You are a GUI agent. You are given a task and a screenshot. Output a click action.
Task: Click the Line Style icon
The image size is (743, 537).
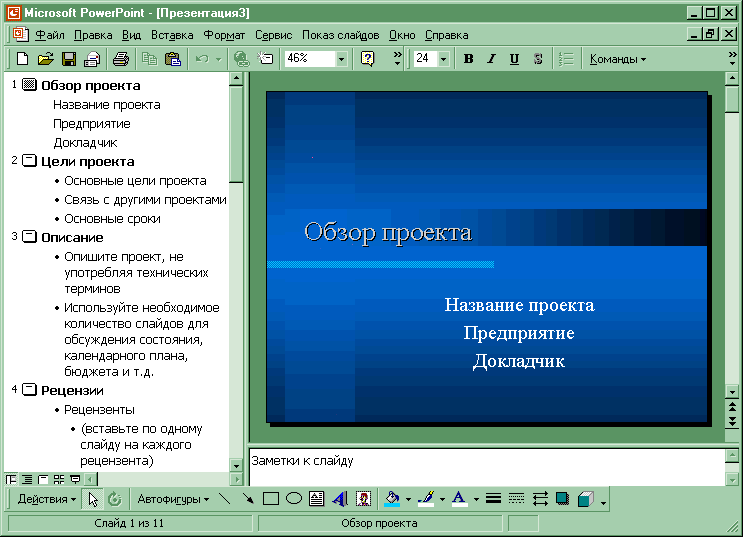coord(493,499)
